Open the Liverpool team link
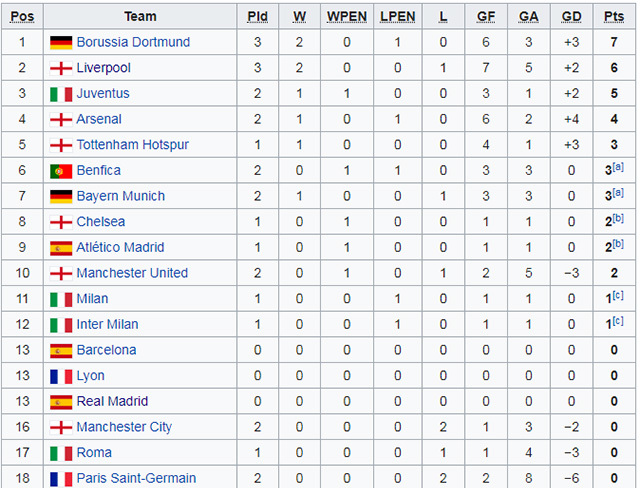 (x=103, y=68)
